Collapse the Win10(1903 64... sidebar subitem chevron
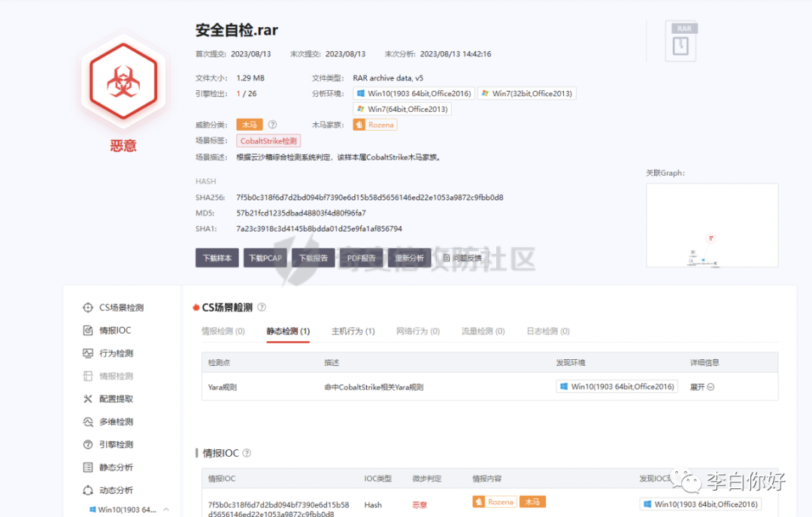This screenshot has width=812, height=517. point(166,509)
